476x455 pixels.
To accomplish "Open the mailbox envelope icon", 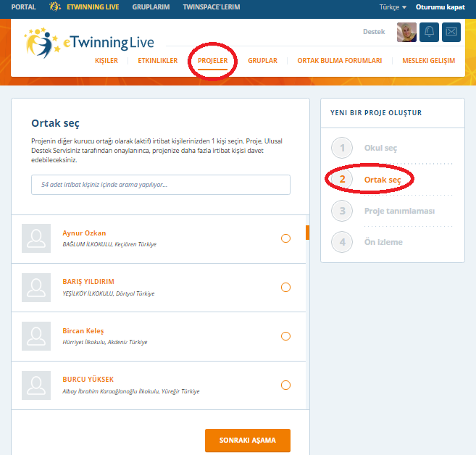I will 451,32.
